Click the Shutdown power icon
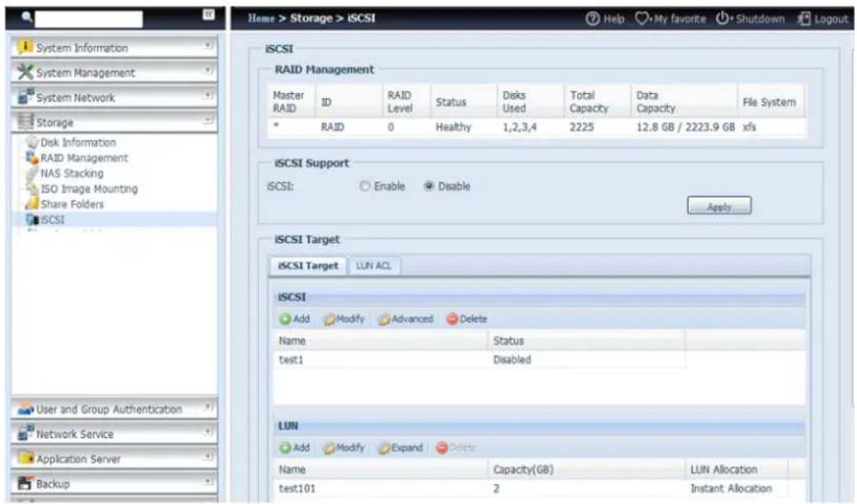 tap(722, 19)
